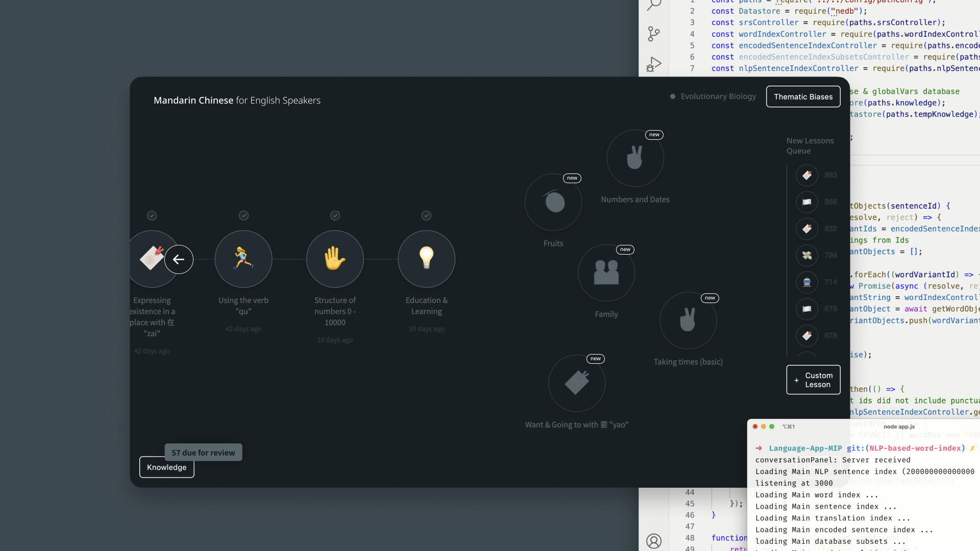Image resolution: width=980 pixels, height=551 pixels.
Task: Open the Taking times (basic) lesson
Action: (x=688, y=321)
